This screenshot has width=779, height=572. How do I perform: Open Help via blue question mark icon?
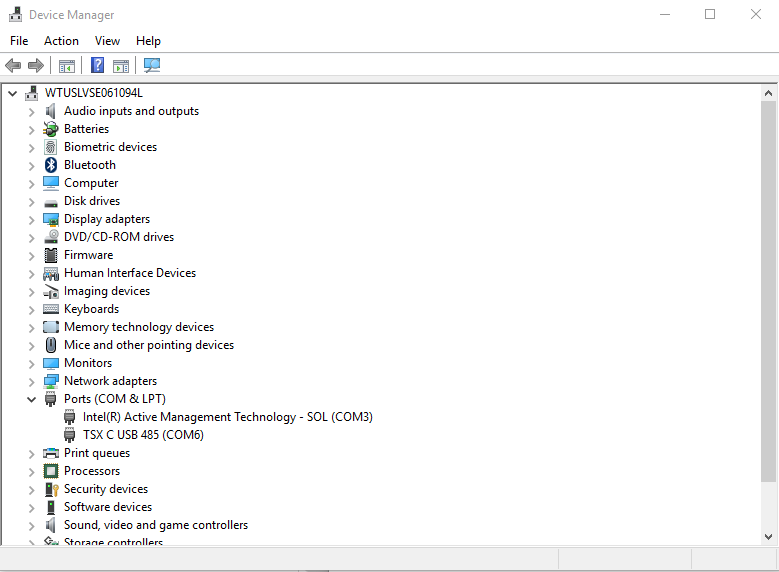[97, 65]
